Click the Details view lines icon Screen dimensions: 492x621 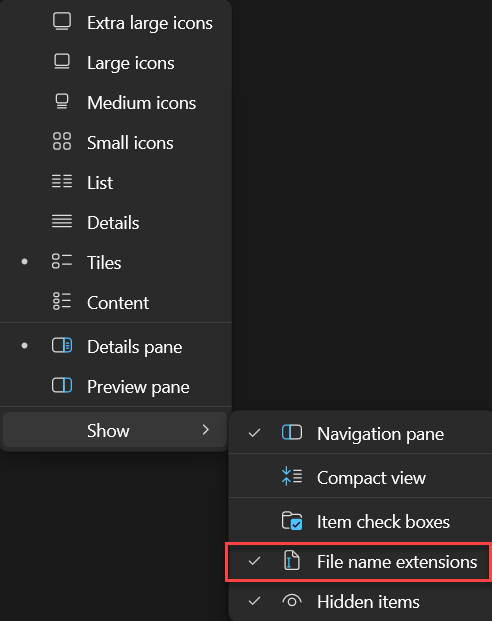pos(62,221)
